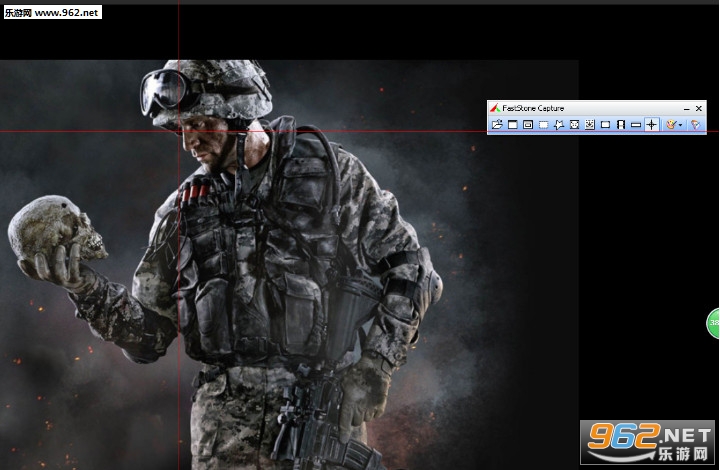Click the horizontal bar ruler icon

(x=636, y=124)
